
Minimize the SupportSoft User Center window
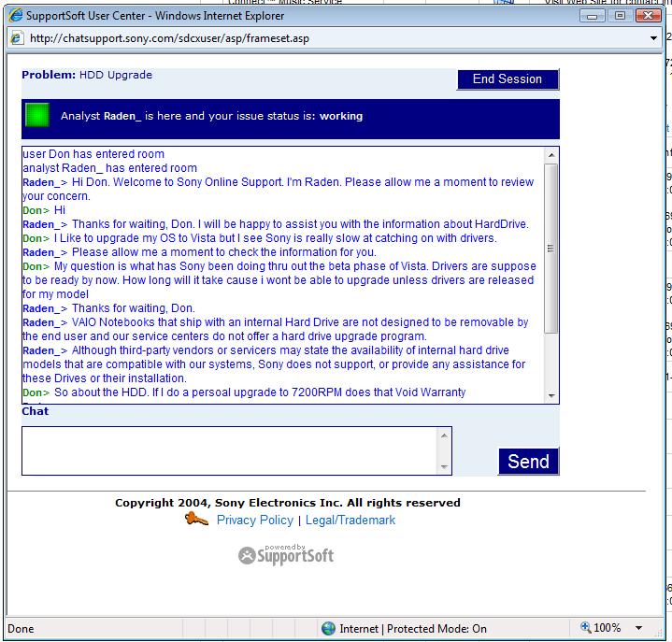point(592,16)
